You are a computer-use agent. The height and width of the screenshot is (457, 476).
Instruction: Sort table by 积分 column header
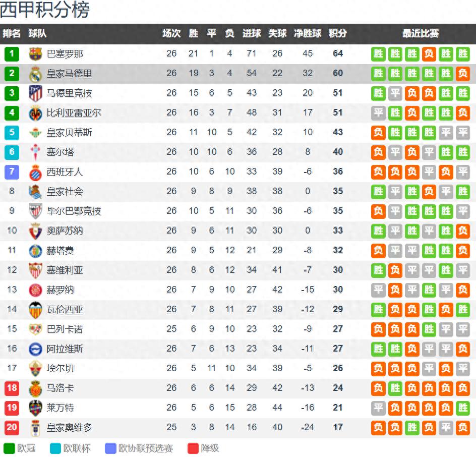coord(338,34)
